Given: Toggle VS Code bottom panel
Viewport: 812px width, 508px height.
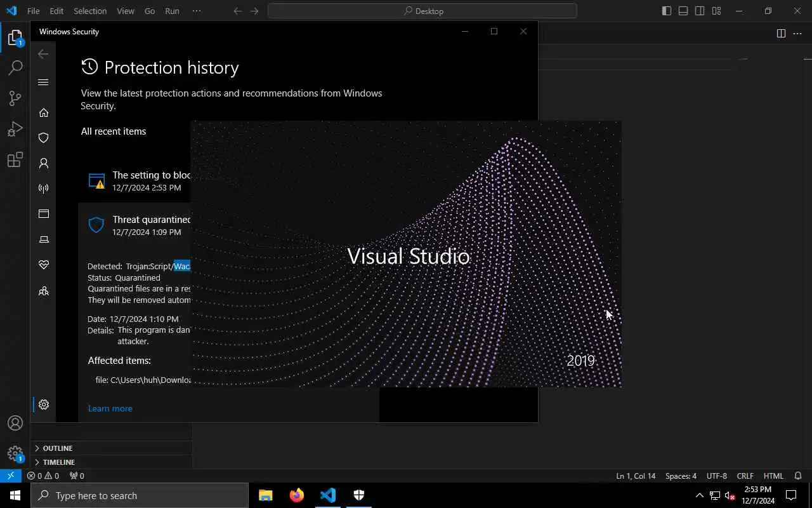Looking at the screenshot, I should 683,11.
